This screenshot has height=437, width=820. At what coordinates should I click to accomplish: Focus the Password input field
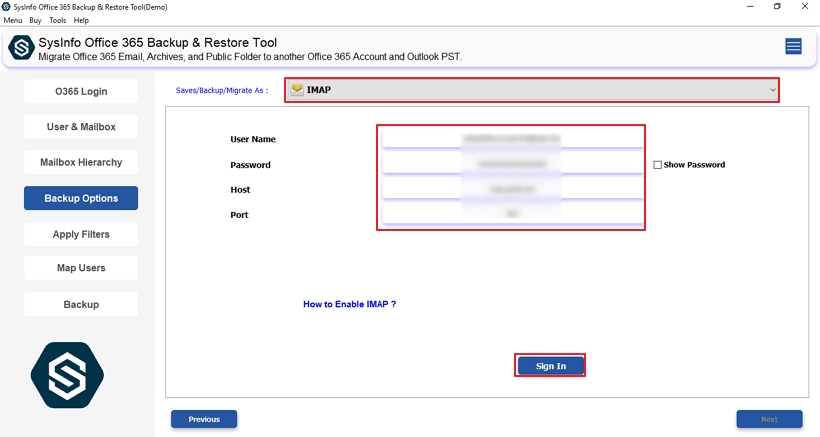(x=512, y=164)
